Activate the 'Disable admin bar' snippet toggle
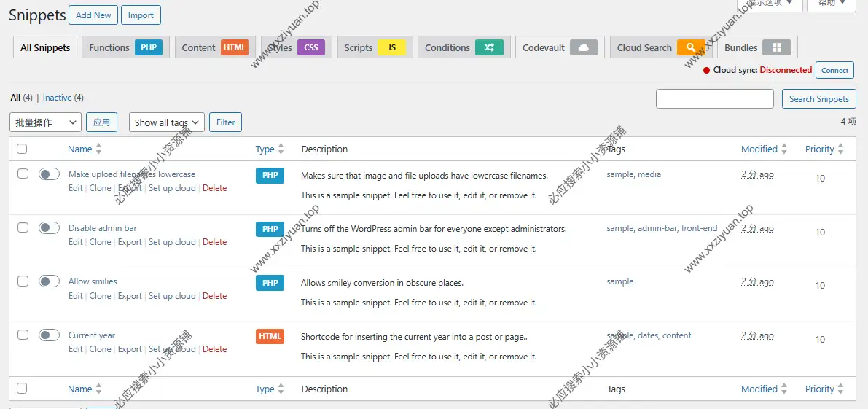This screenshot has height=409, width=868. 49,228
